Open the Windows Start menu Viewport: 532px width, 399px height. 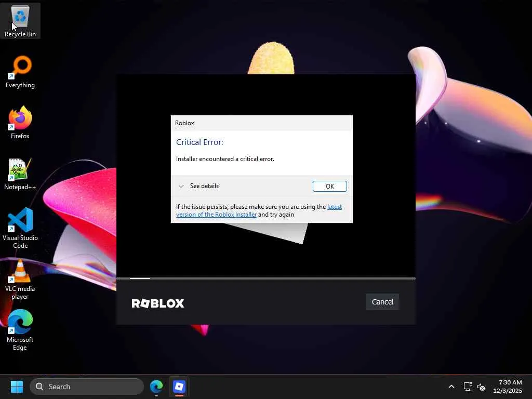[x=17, y=387]
